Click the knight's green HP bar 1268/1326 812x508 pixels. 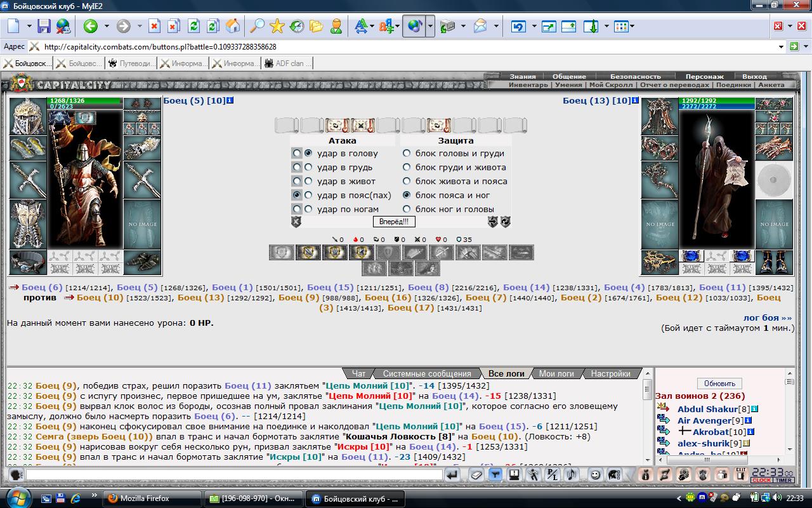(x=84, y=100)
